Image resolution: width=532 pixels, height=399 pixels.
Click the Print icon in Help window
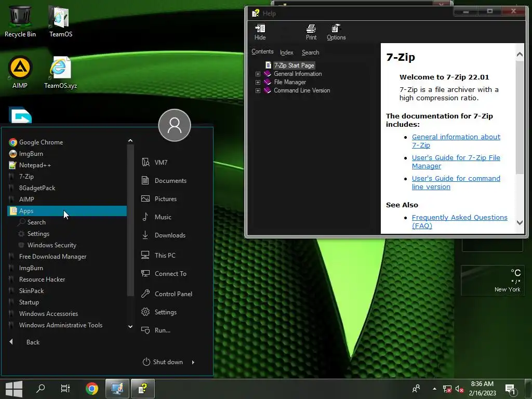[311, 32]
